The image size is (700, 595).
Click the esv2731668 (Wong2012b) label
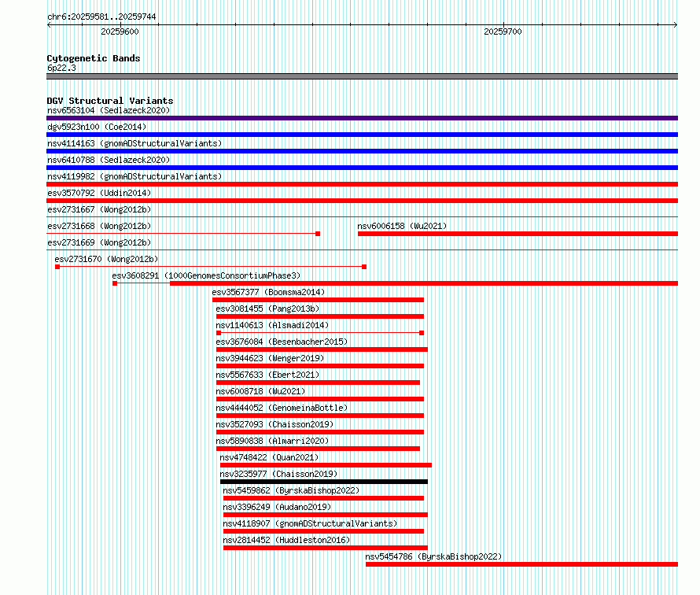point(99,226)
